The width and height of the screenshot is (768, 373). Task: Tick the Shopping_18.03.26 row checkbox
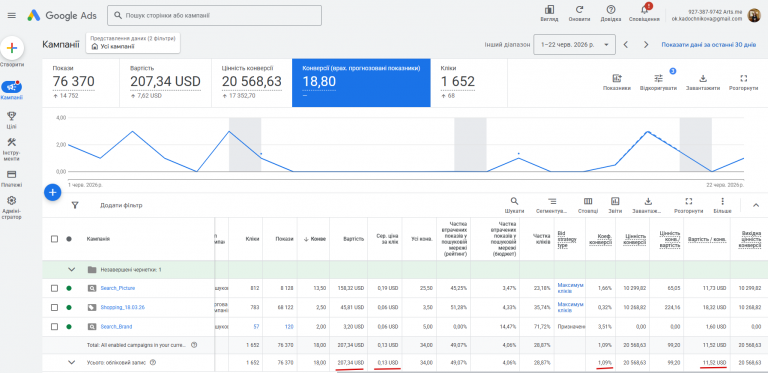coord(54,307)
